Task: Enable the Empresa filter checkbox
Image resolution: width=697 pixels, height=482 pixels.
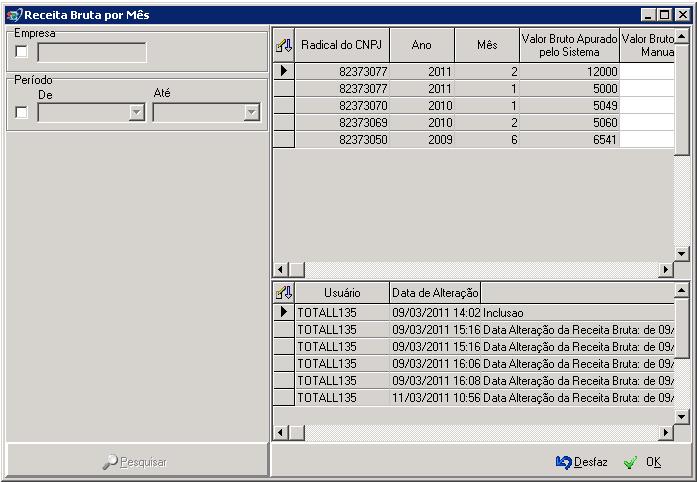Action: tap(21, 51)
